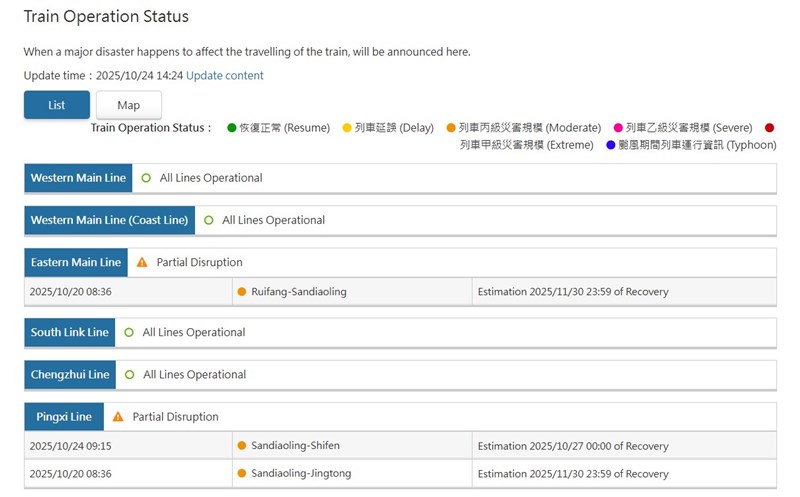The height and width of the screenshot is (497, 800).
Task: Expand the Eastern Main Line section header
Action: click(76, 263)
